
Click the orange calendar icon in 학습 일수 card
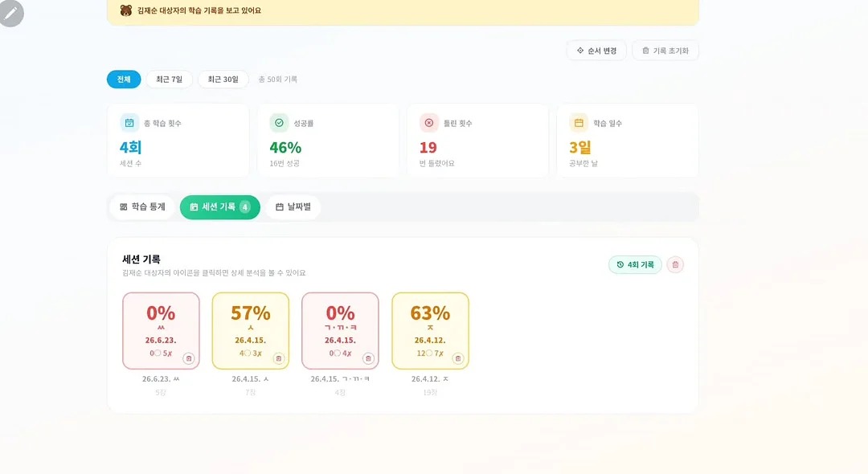coord(579,123)
